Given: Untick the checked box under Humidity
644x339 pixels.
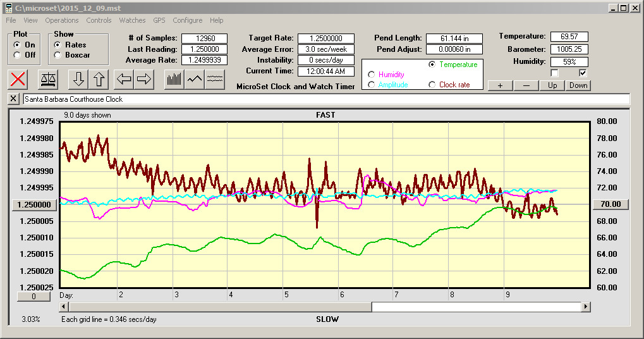Looking at the screenshot, I should pyautogui.click(x=583, y=73).
